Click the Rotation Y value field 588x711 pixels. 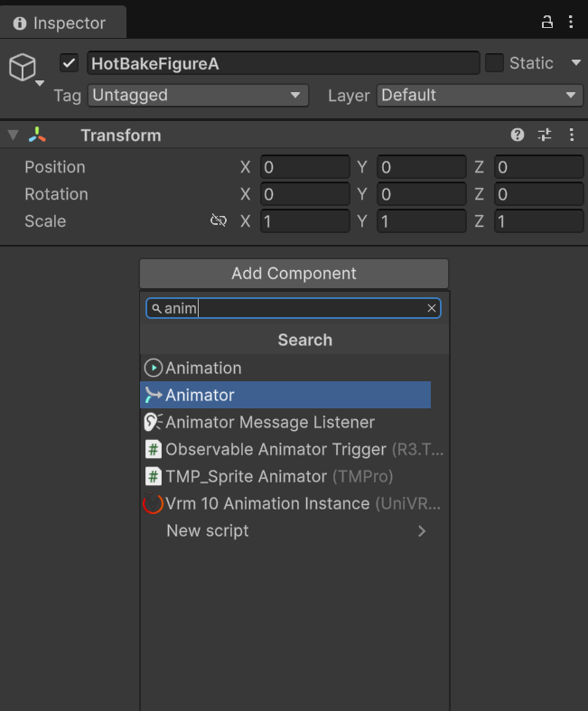point(422,194)
